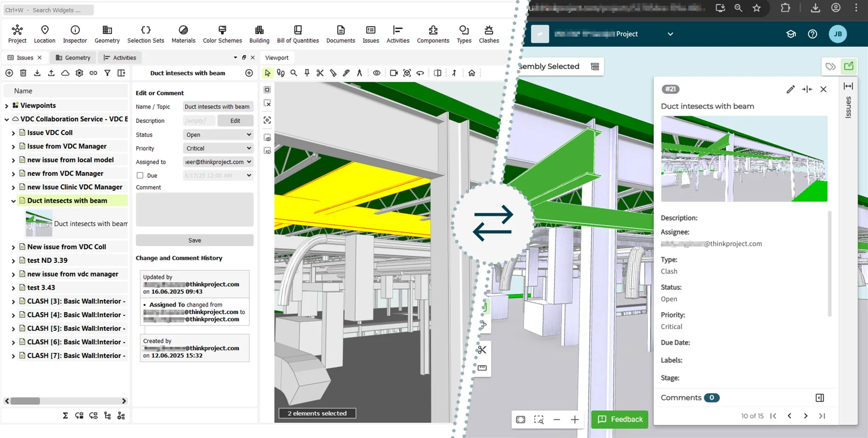
Task: Switch to the Geometry tab
Action: pos(73,58)
